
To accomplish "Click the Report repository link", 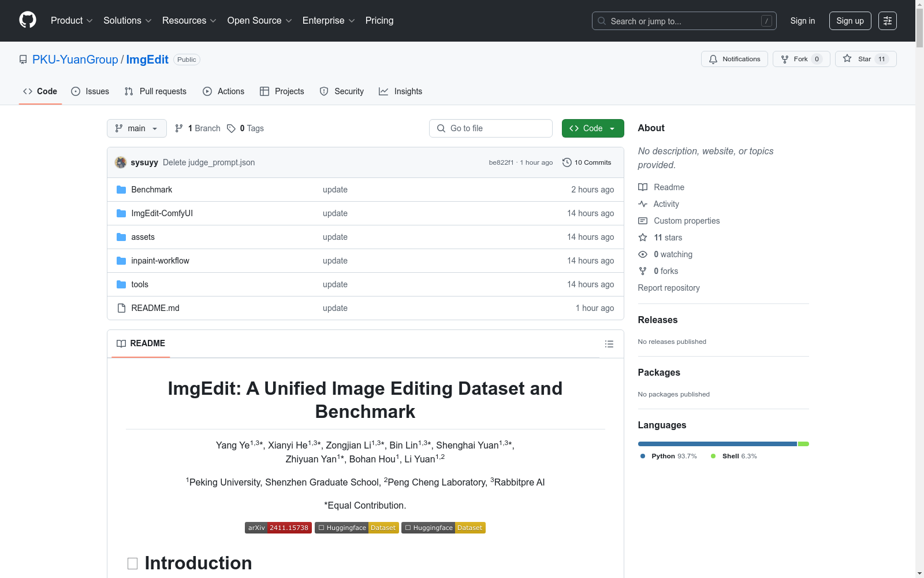I will [669, 288].
